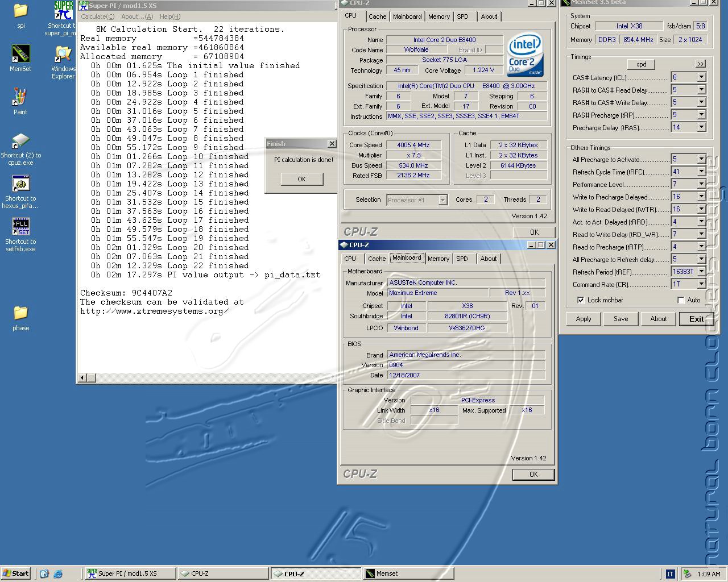Click the CPU-Z mainboard window title icon
Image resolution: width=728 pixels, height=582 pixels.
344,245
